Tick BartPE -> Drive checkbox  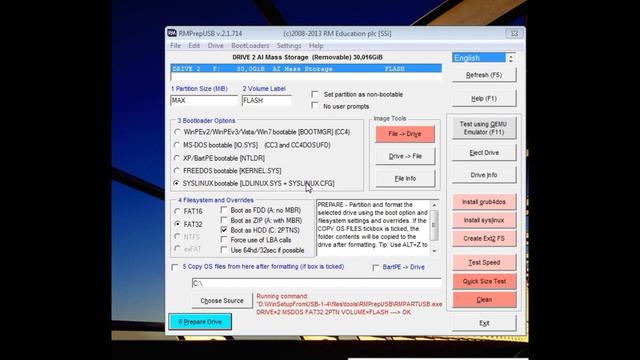(x=376, y=267)
